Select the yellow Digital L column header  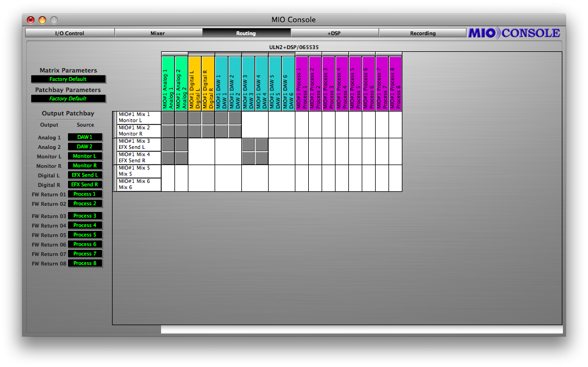(x=195, y=83)
